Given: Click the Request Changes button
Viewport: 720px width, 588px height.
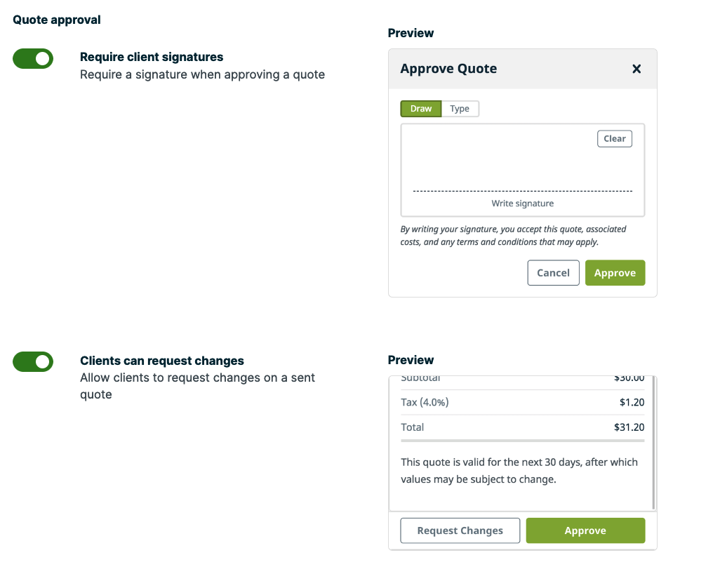Looking at the screenshot, I should pyautogui.click(x=460, y=530).
